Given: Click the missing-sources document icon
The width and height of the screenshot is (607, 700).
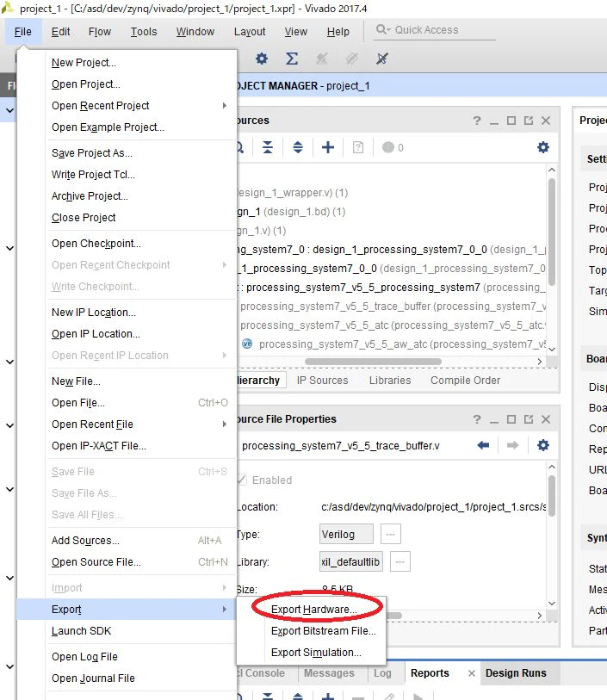Looking at the screenshot, I should pos(358,147).
